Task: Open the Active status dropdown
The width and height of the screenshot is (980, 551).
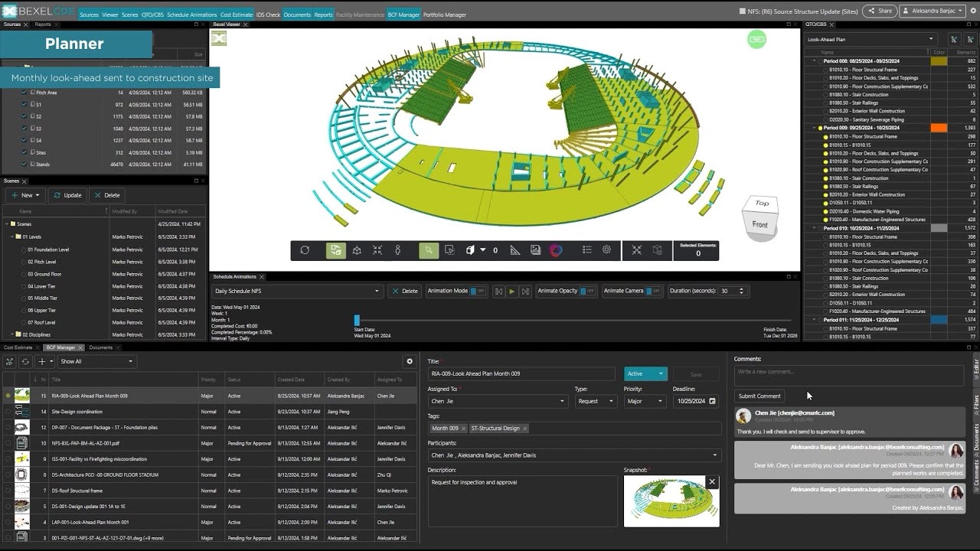Action: click(645, 373)
